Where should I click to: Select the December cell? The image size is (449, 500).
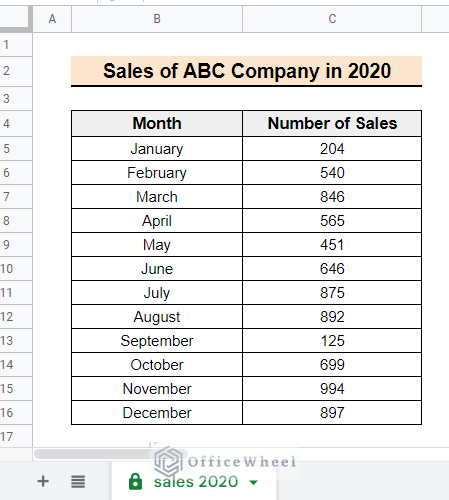pos(157,413)
